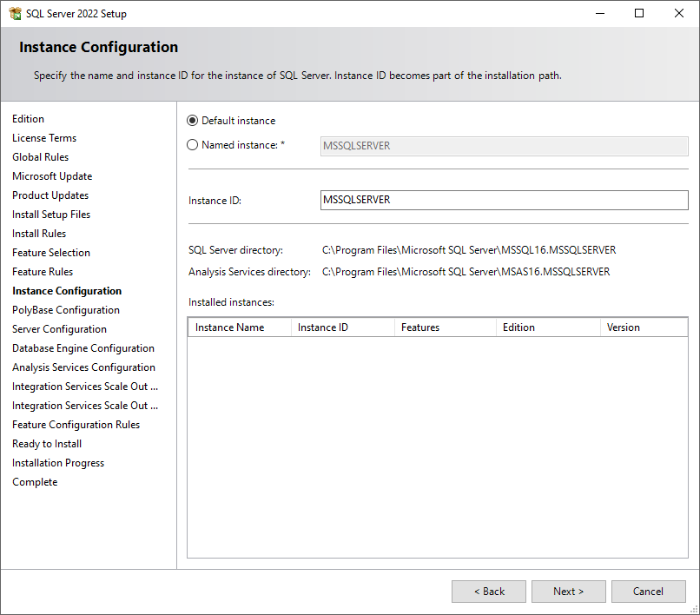This screenshot has height=615, width=700.
Task: Go to PolyBase Configuration
Action: (65, 309)
